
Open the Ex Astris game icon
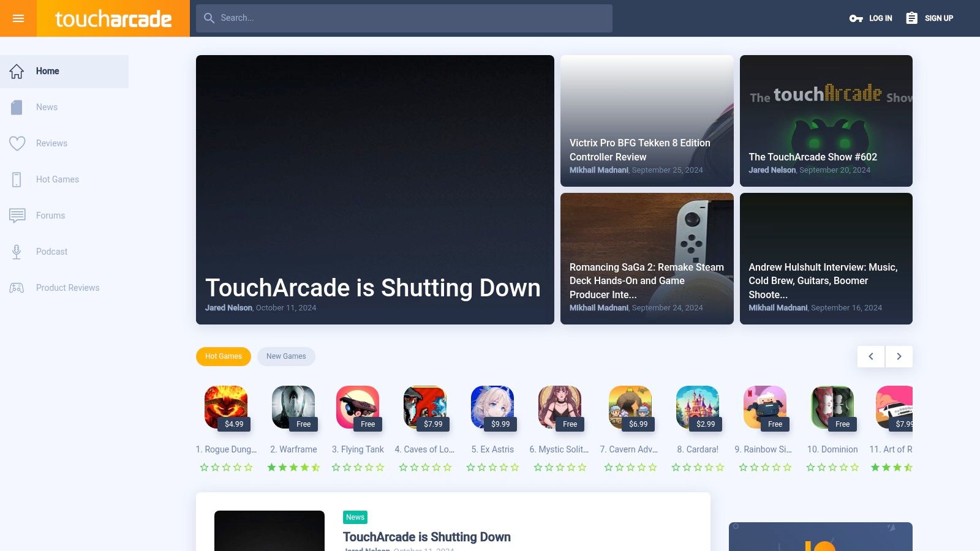coord(492,407)
